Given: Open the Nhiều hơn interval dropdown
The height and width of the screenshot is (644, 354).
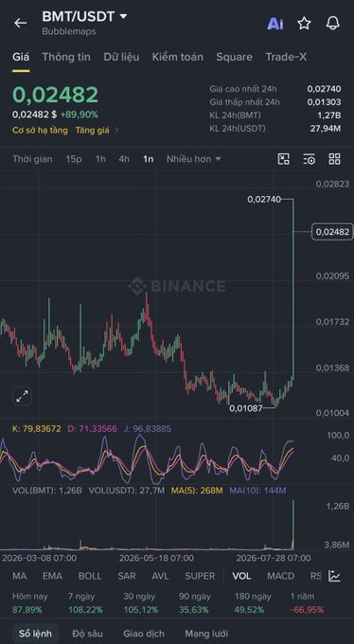Looking at the screenshot, I should 194,159.
